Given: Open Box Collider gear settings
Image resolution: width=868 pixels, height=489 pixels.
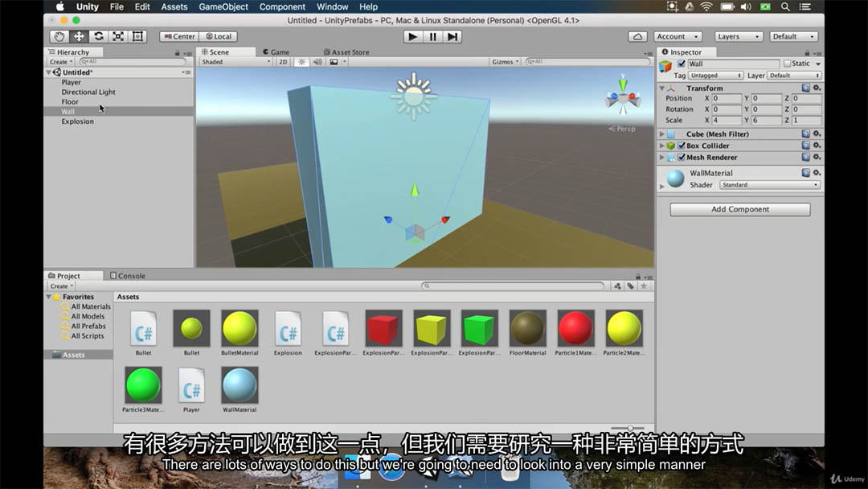Looking at the screenshot, I should (x=817, y=146).
